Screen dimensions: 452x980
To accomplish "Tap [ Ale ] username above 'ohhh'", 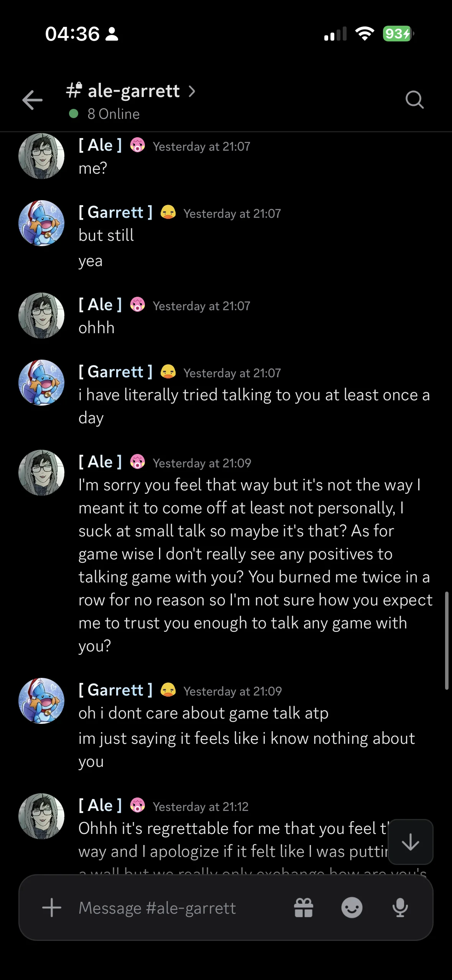I will [100, 305].
